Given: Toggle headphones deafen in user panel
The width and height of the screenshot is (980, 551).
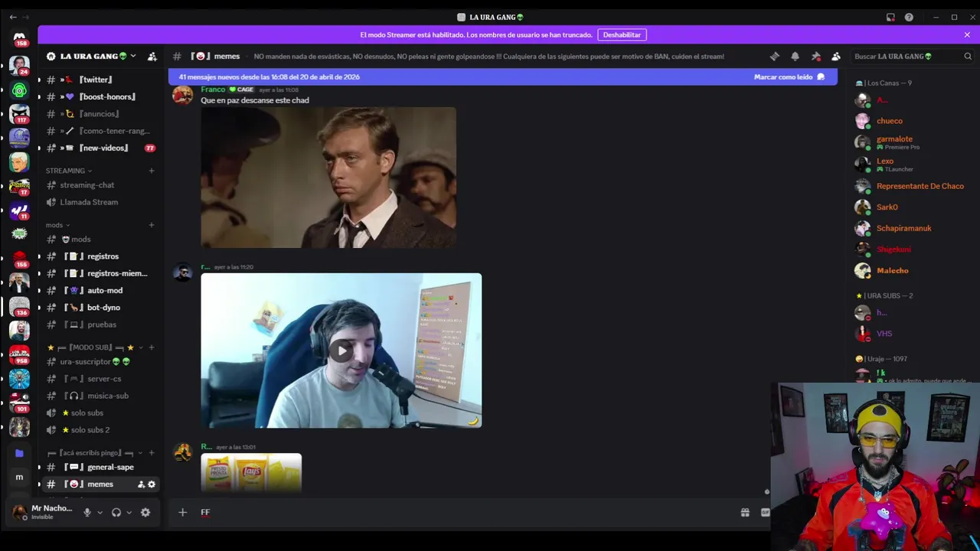Looking at the screenshot, I should (x=116, y=513).
